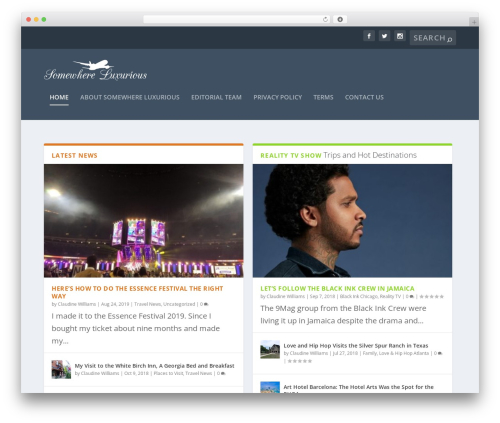Click star rating on Black Ink Crew post

(x=431, y=296)
